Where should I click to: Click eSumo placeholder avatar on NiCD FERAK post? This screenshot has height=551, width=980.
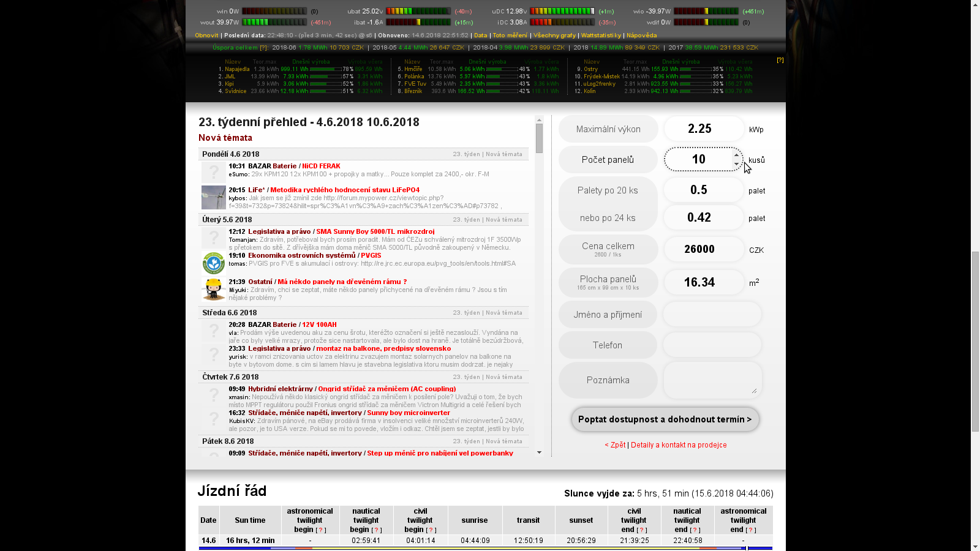[213, 171]
